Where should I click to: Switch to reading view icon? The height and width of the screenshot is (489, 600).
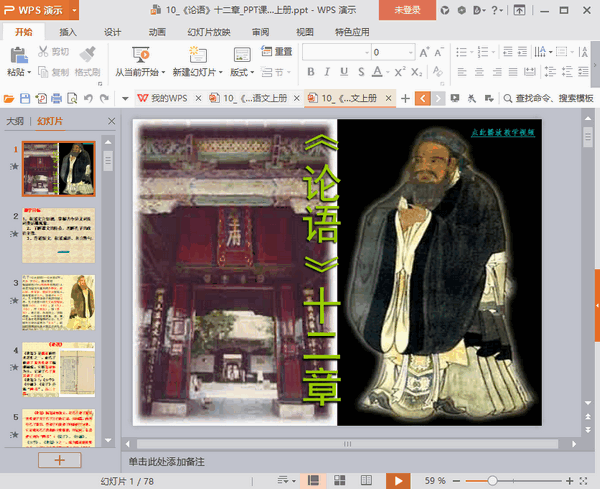(366, 480)
